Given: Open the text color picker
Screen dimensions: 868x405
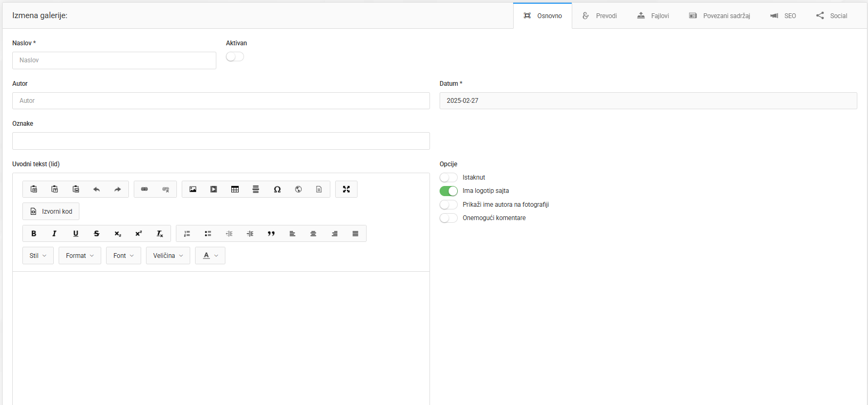Looking at the screenshot, I should pos(210,256).
